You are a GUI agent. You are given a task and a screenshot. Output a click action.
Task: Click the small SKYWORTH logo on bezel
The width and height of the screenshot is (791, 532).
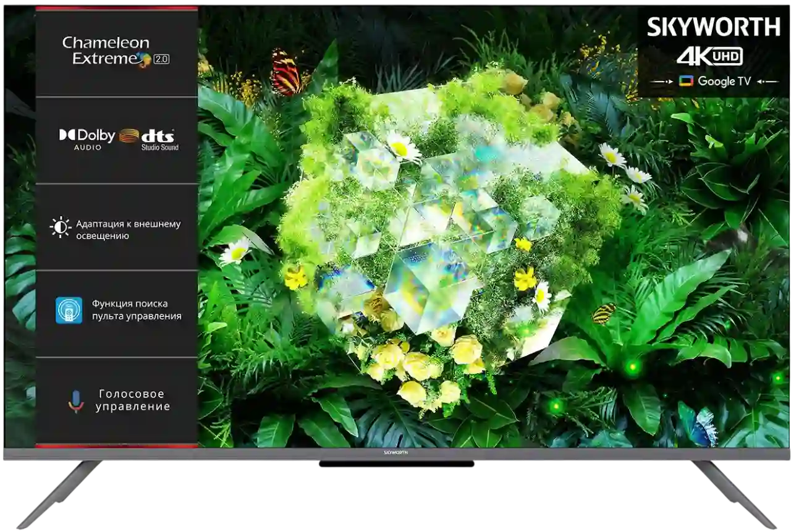click(395, 453)
